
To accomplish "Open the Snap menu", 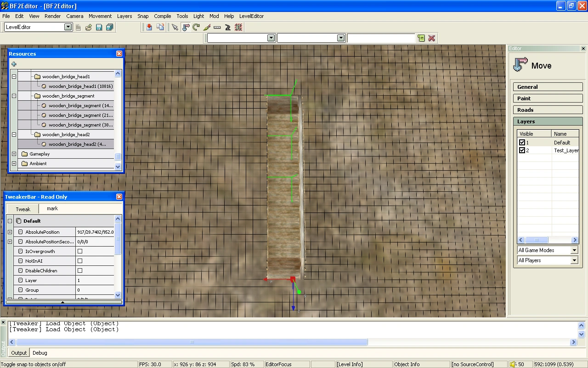I will [x=143, y=16].
